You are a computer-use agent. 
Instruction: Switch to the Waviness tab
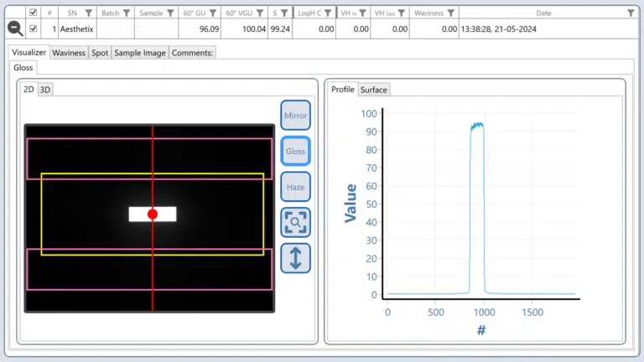click(x=69, y=52)
